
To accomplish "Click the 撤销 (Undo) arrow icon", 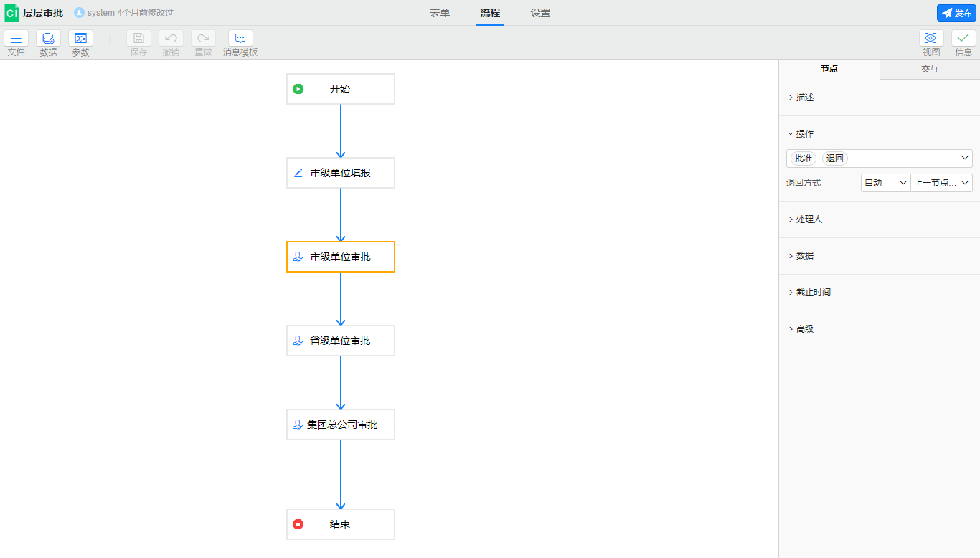I will (171, 39).
